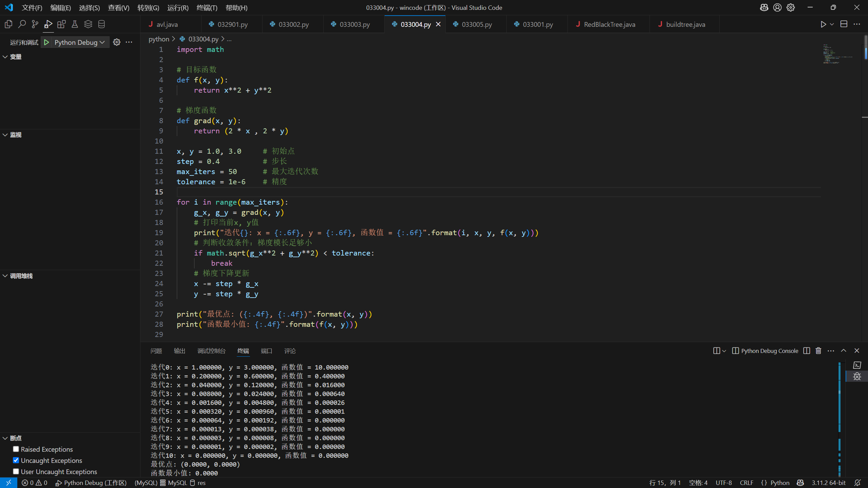This screenshot has height=488, width=868.
Task: Click Python interpreter version 3.11.2 64-bit
Action: 828,483
